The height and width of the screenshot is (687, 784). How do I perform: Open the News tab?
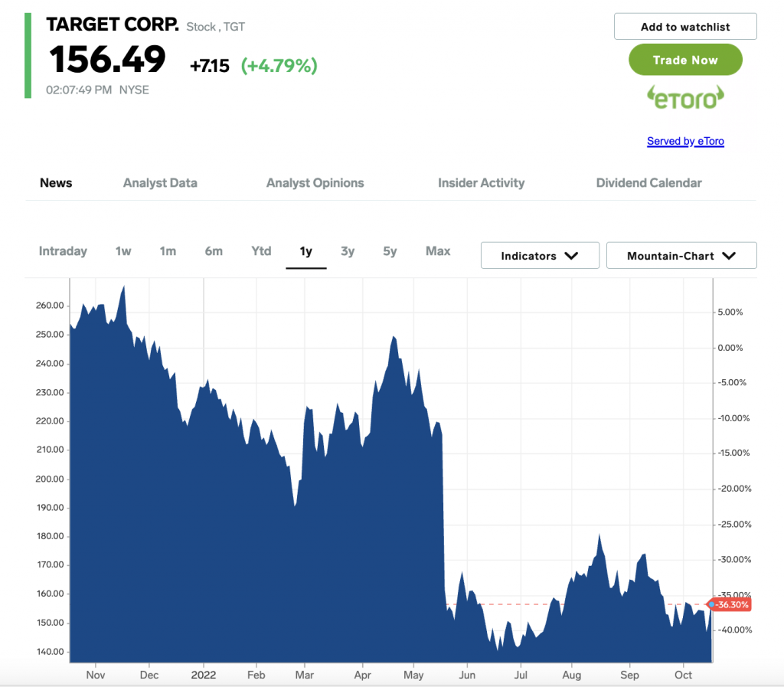coord(56,183)
